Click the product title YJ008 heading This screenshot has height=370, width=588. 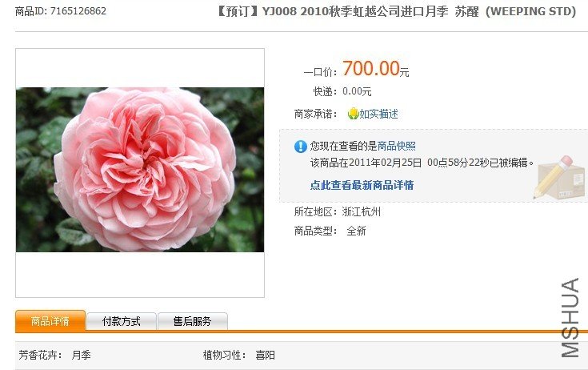[396, 12]
